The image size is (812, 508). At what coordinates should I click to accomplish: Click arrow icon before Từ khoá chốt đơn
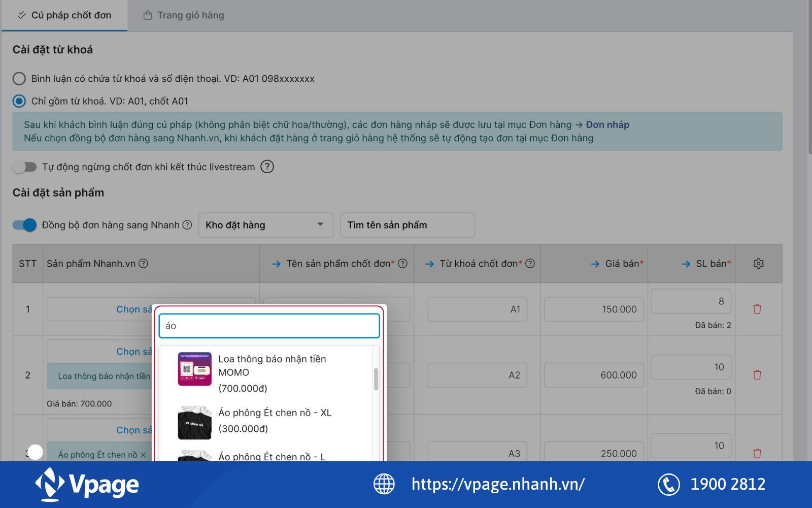(429, 264)
